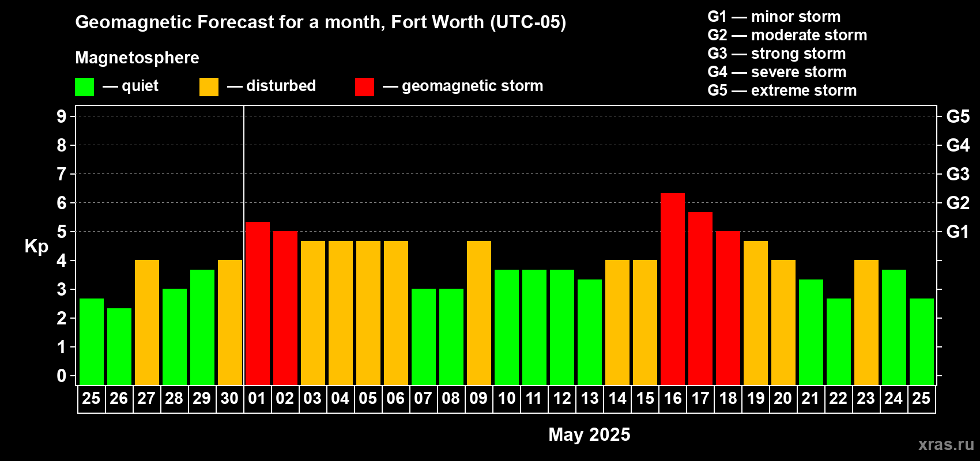Click the G4 label on right axis
This screenshot has width=980, height=461.
pos(958,145)
